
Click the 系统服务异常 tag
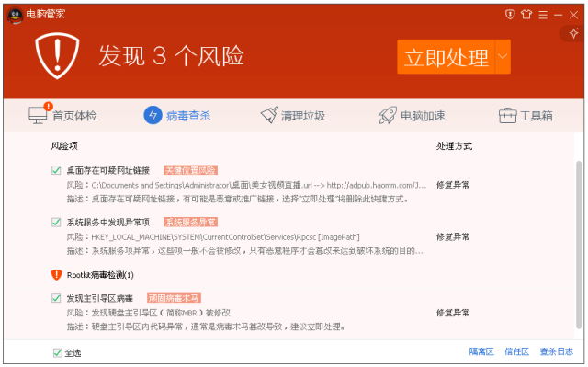[190, 223]
